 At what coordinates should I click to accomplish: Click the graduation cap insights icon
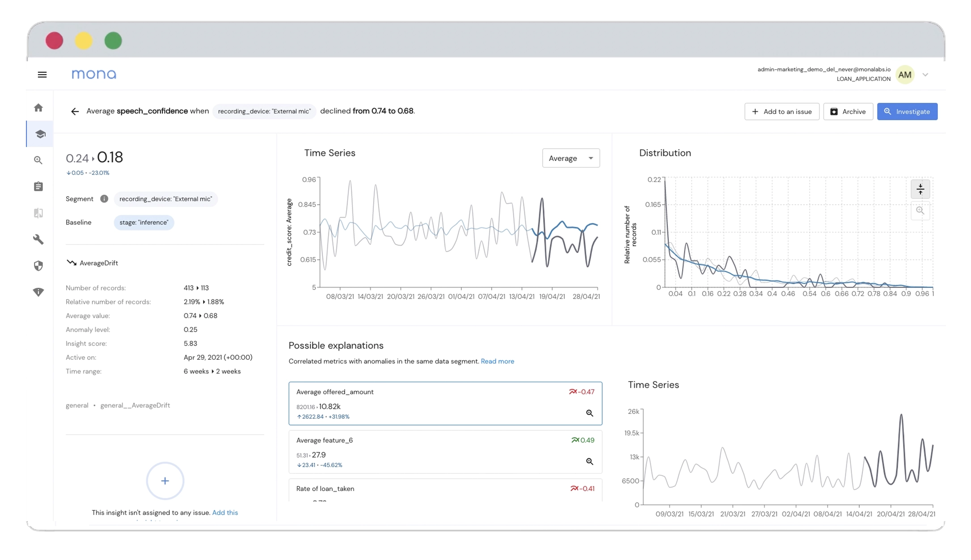(39, 133)
